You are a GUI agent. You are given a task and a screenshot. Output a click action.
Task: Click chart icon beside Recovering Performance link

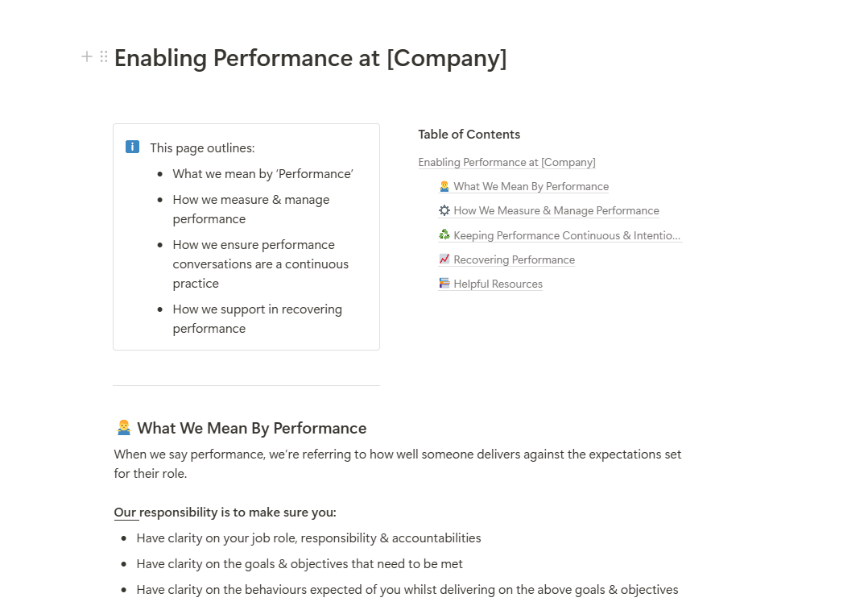coord(444,259)
